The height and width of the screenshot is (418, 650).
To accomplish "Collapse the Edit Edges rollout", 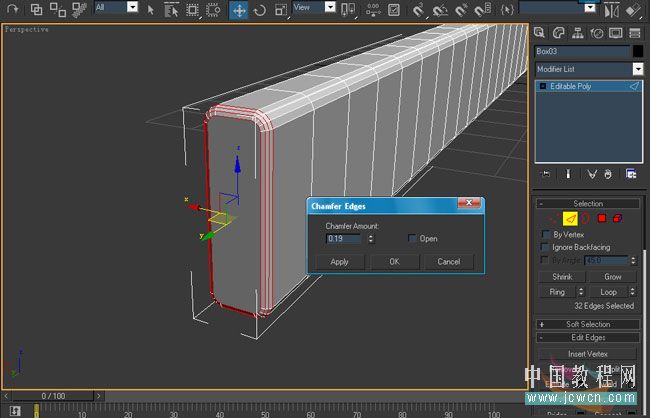I will coord(588,338).
